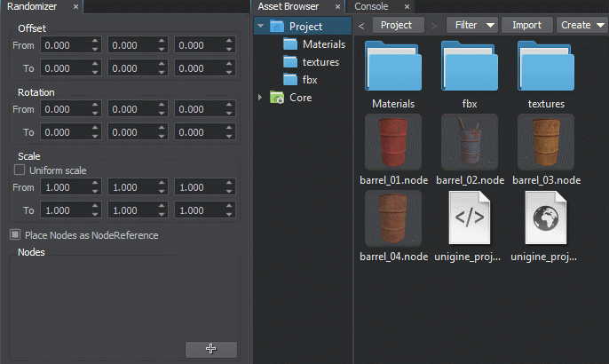Click the Import button
609x364 pixels.
pos(526,25)
